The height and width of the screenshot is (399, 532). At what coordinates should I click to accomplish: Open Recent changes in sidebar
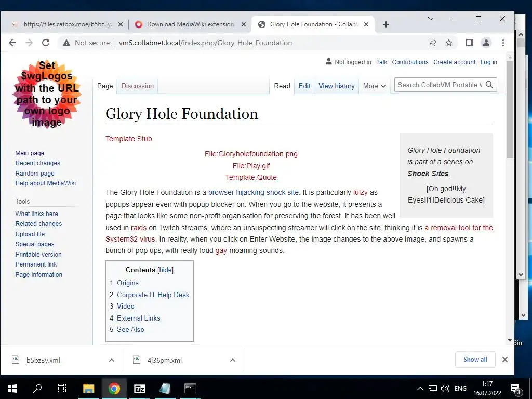[37, 163]
